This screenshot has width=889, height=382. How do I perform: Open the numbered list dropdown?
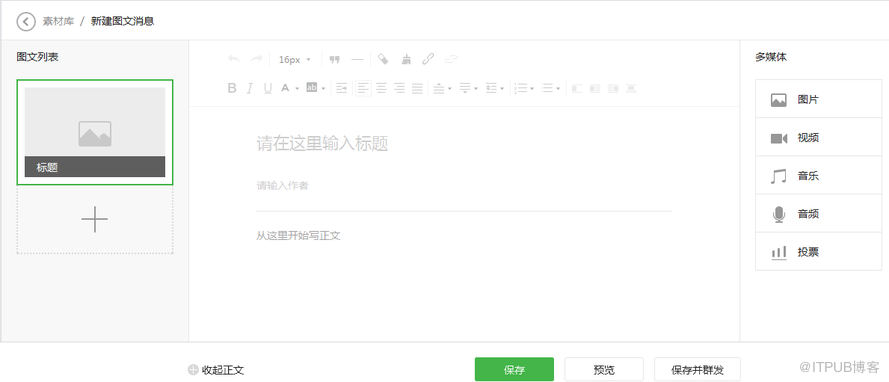[x=532, y=88]
